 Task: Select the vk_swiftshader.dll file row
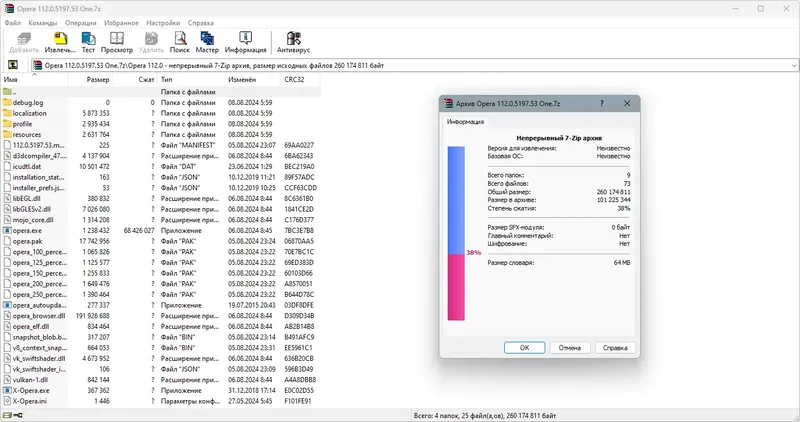click(x=161, y=358)
